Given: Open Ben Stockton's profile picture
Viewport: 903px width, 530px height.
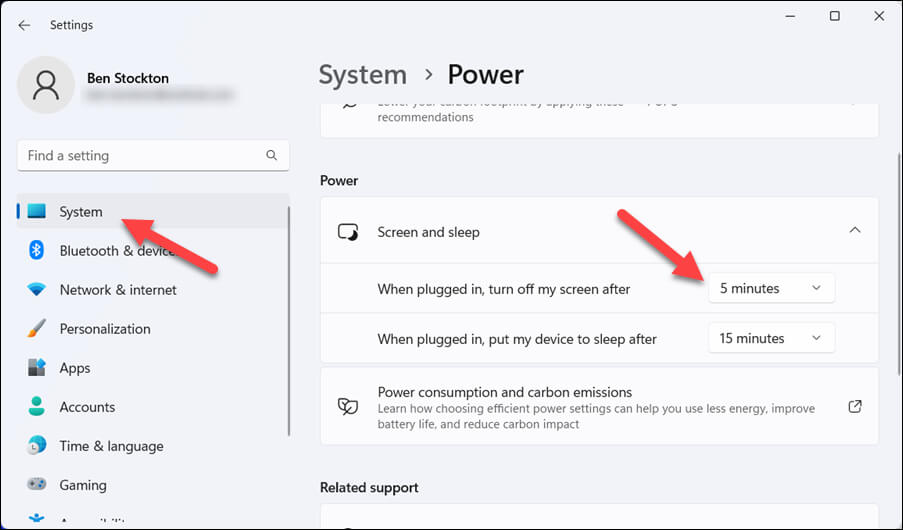Looking at the screenshot, I should click(46, 85).
